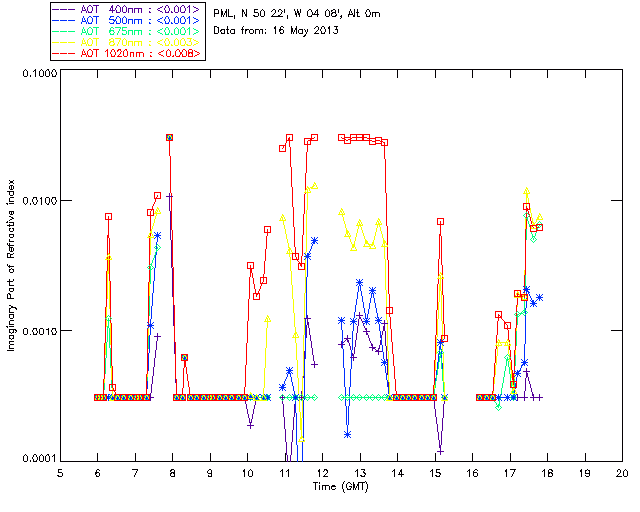
Task: Click the x-axis tick label 20
Action: [622, 473]
